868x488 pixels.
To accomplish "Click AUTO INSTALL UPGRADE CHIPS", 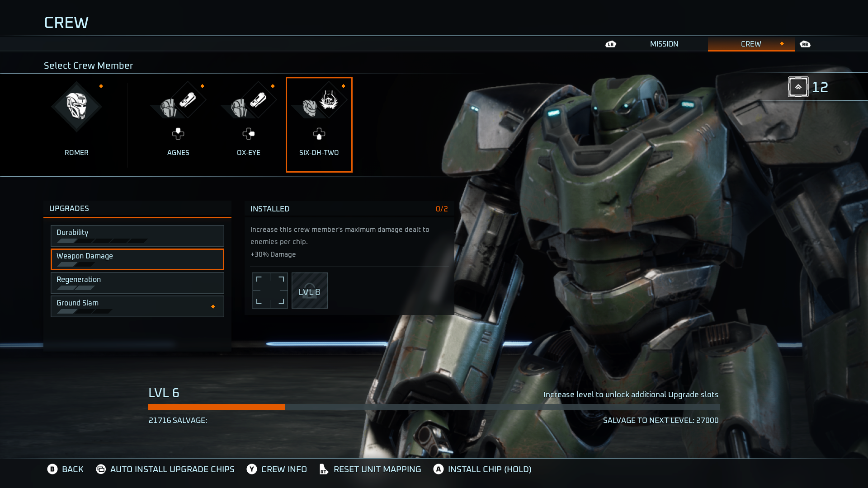I will point(172,469).
